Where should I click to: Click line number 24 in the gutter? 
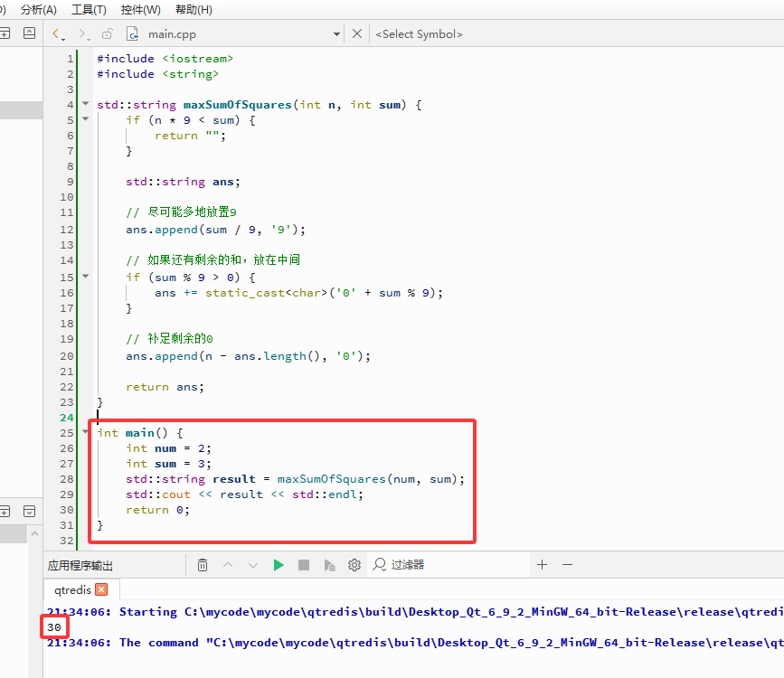click(x=67, y=418)
